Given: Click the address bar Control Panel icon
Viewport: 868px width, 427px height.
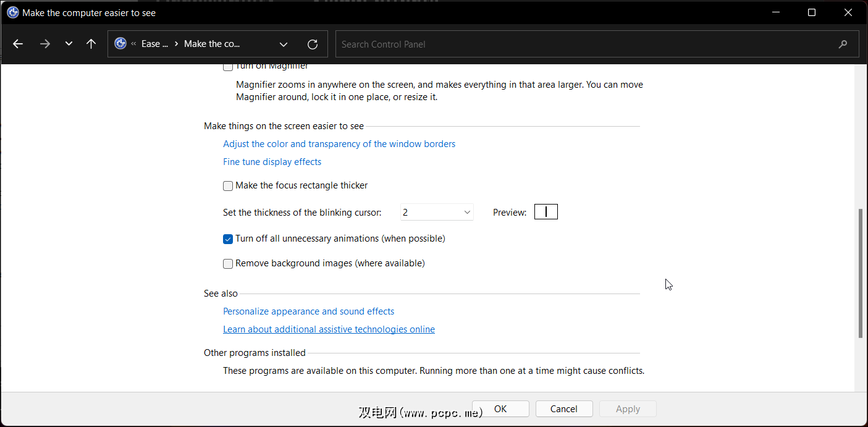Looking at the screenshot, I should (x=120, y=44).
